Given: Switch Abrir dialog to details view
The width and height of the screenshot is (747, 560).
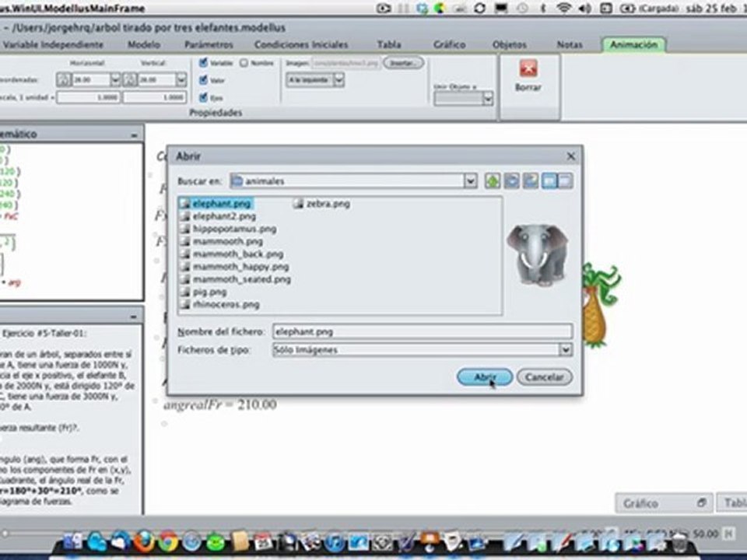Looking at the screenshot, I should click(565, 181).
